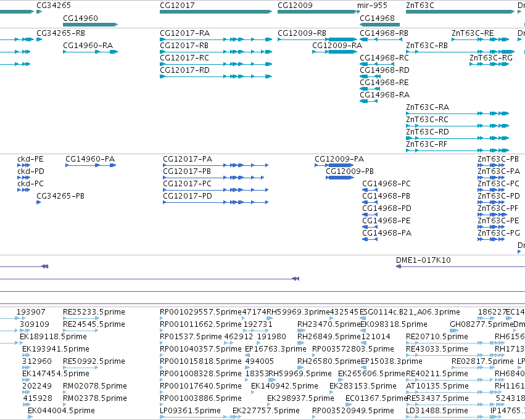Click transcript ZnT63C-RC label

click(x=427, y=120)
